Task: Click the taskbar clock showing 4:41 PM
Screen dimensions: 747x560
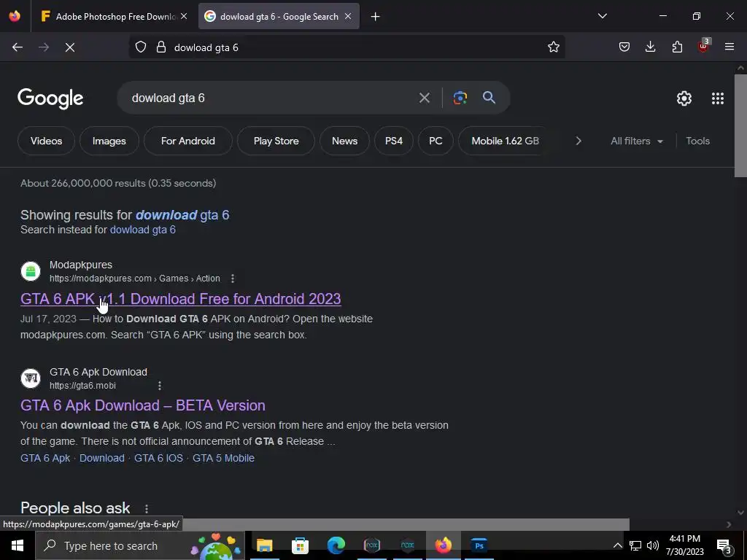Action: pos(684,545)
